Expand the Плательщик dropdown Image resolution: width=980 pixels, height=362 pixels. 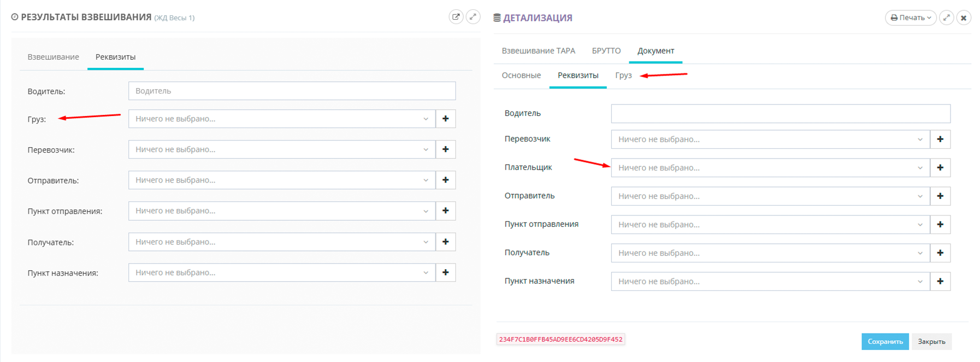[x=770, y=168]
